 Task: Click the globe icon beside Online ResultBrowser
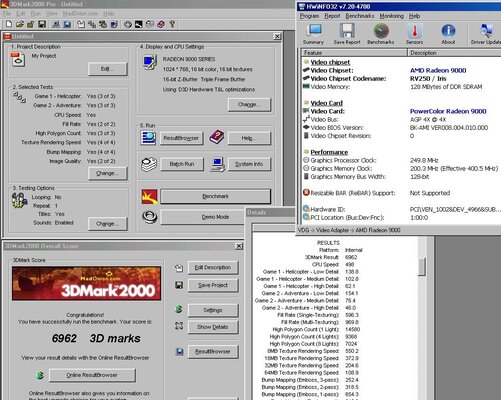[40, 375]
